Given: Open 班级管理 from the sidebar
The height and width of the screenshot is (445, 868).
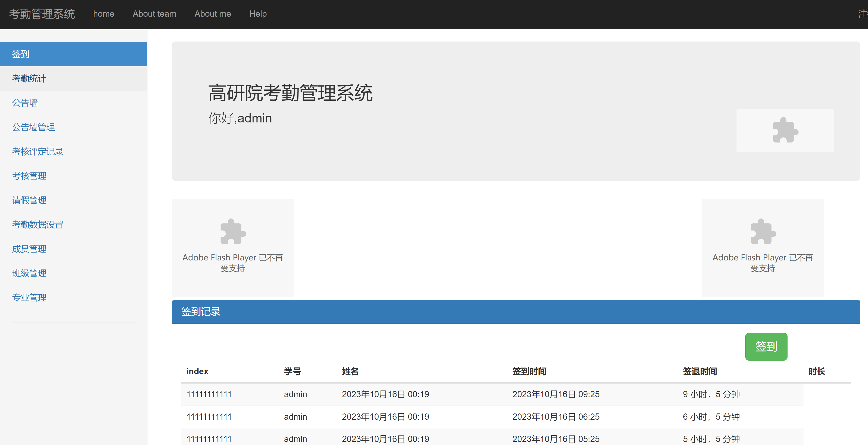Looking at the screenshot, I should [x=29, y=273].
